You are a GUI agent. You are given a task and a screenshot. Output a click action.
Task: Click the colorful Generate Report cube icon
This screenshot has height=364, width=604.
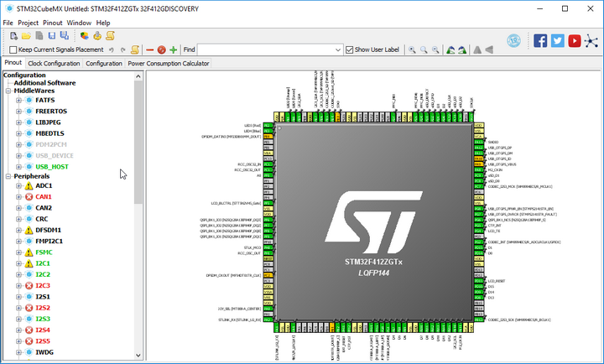tap(85, 36)
